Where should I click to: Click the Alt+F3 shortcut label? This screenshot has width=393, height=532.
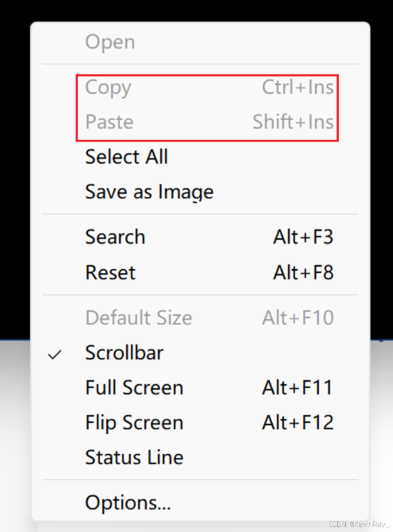[x=303, y=237]
